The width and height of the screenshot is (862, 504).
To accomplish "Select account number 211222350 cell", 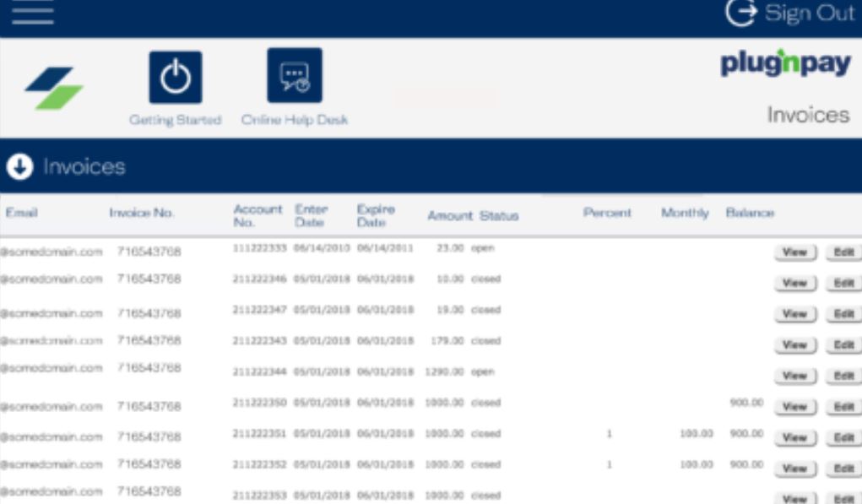I will point(259,403).
